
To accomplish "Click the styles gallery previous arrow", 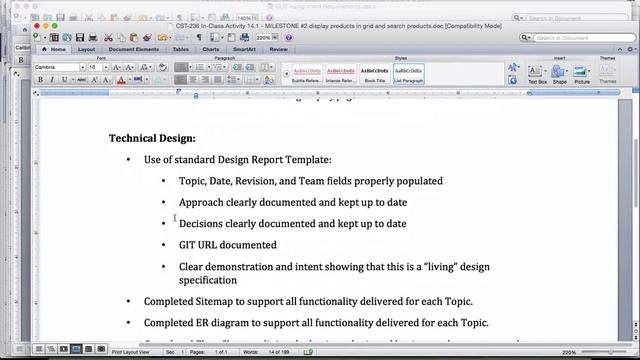I will coord(286,74).
